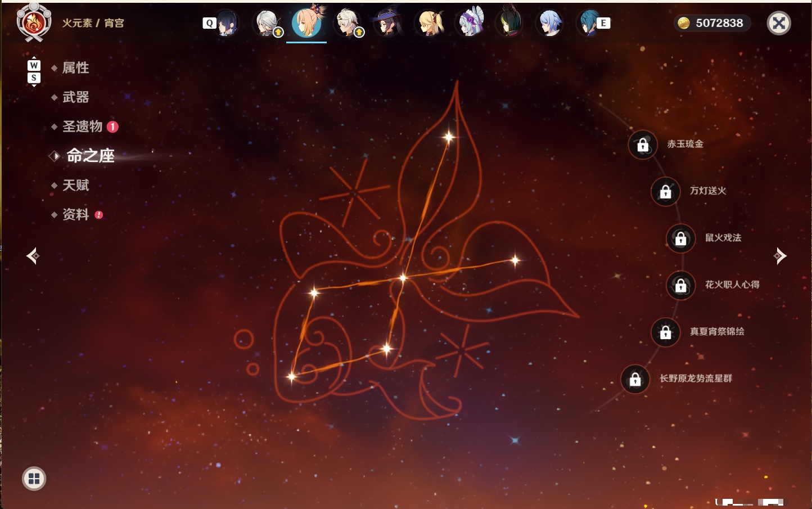Click the Pyro element emblem icon

tap(34, 22)
